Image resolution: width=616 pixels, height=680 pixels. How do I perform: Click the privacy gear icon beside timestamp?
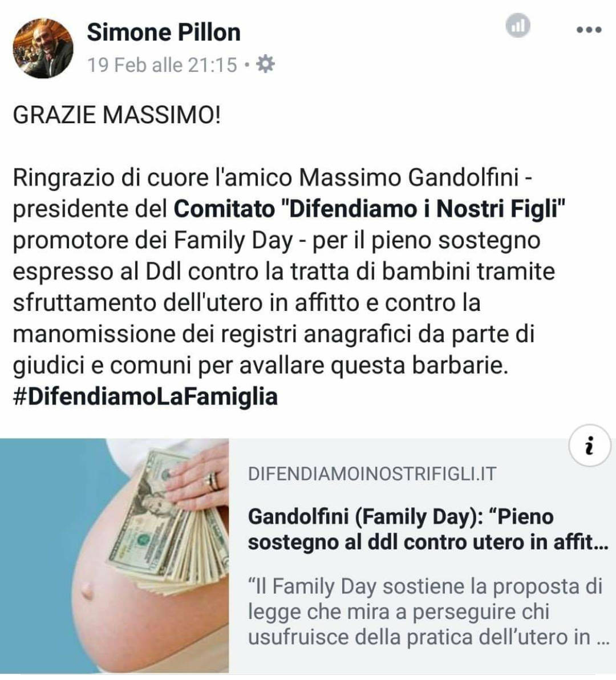[x=265, y=64]
